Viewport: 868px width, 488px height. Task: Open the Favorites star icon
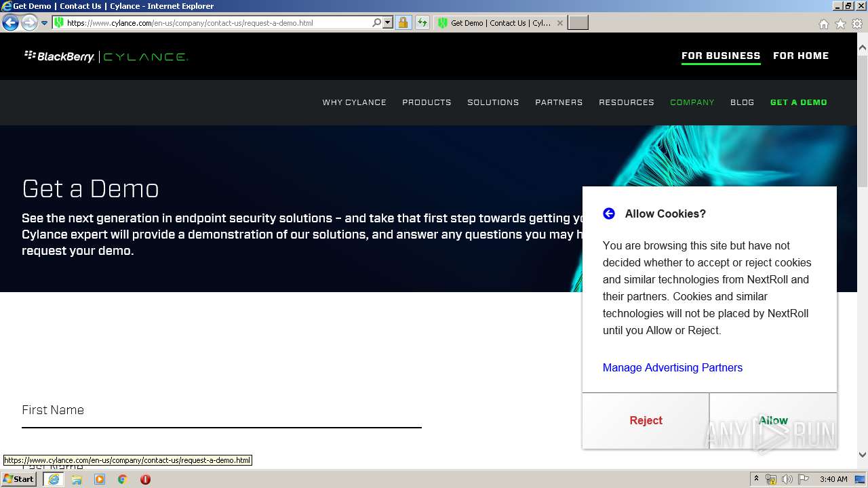(x=840, y=24)
